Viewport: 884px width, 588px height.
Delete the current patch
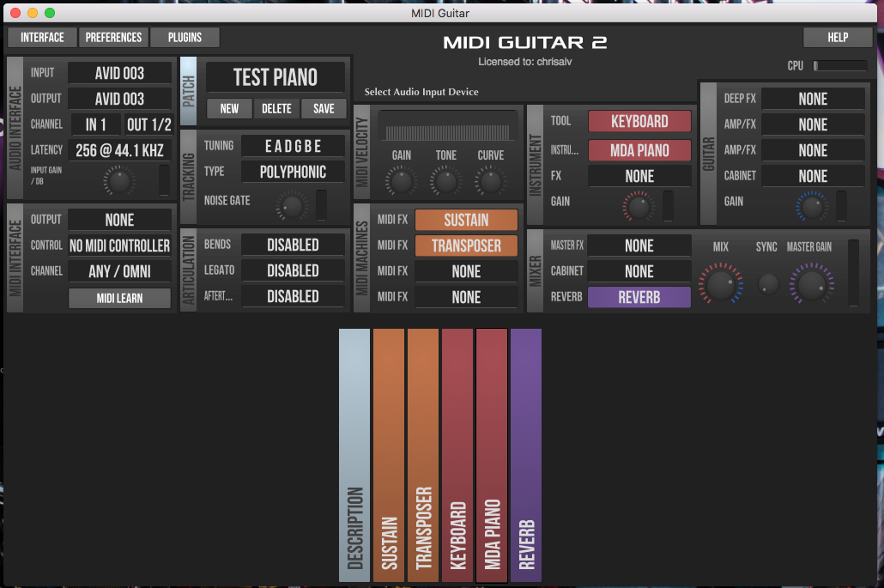coord(276,108)
